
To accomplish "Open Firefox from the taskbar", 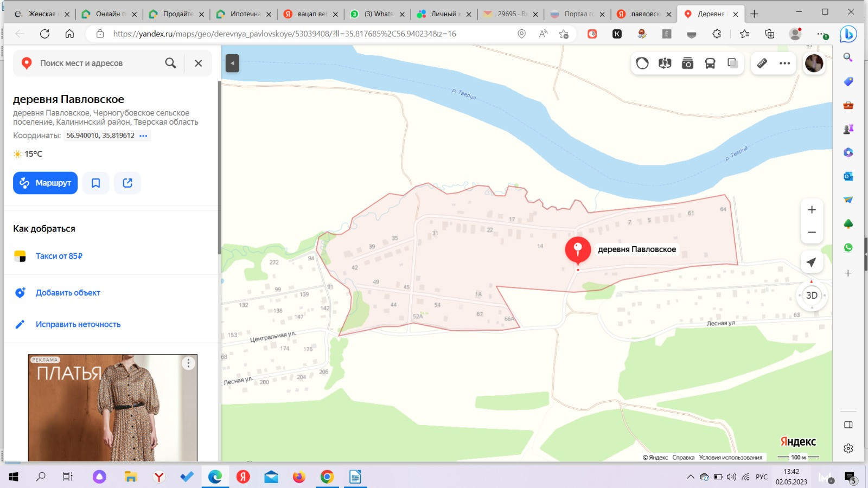I will tap(299, 477).
